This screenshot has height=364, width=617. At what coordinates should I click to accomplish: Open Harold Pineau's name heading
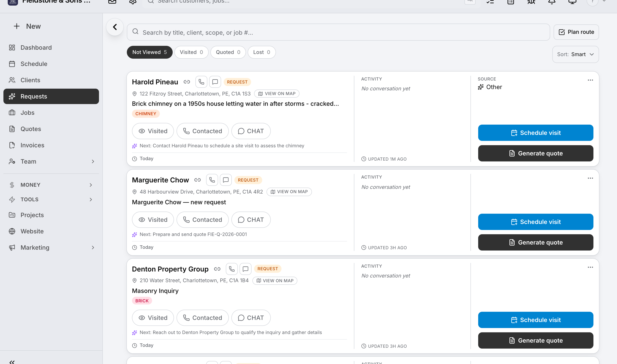pos(155,82)
